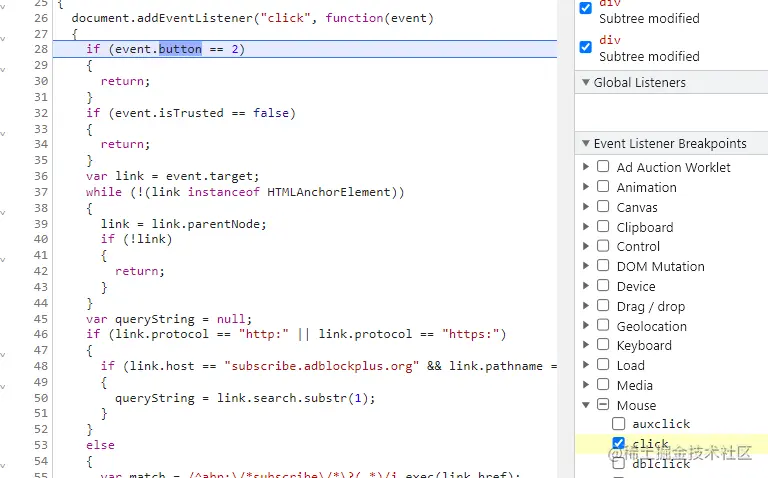Enable Drag / drop breakpoints checkbox
Image resolution: width=768 pixels, height=478 pixels.
[603, 306]
